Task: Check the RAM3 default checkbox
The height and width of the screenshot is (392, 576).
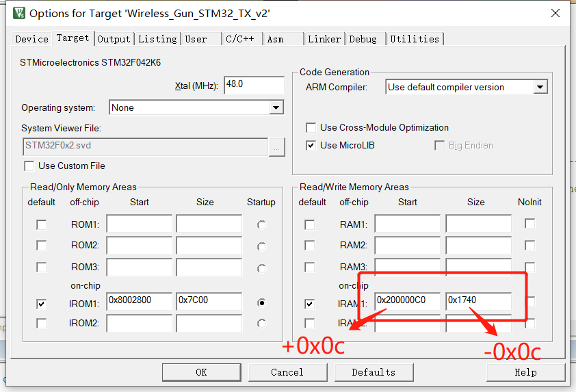Action: 310,267
